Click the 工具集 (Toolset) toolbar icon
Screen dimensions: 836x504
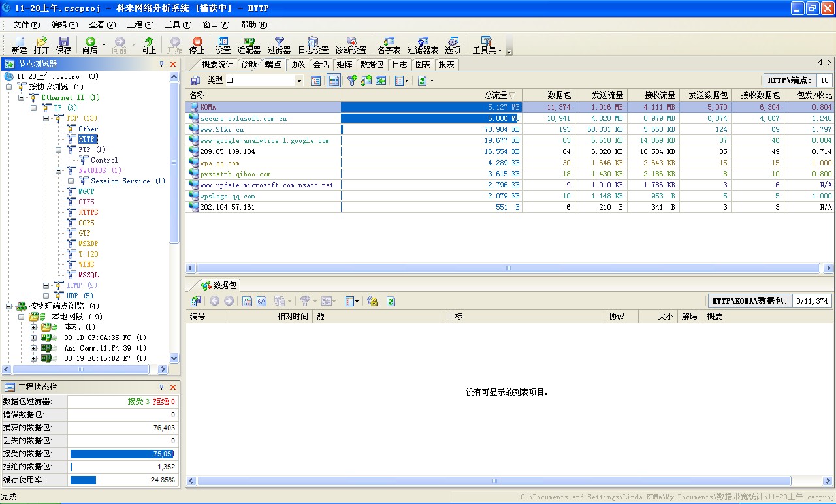pos(485,42)
